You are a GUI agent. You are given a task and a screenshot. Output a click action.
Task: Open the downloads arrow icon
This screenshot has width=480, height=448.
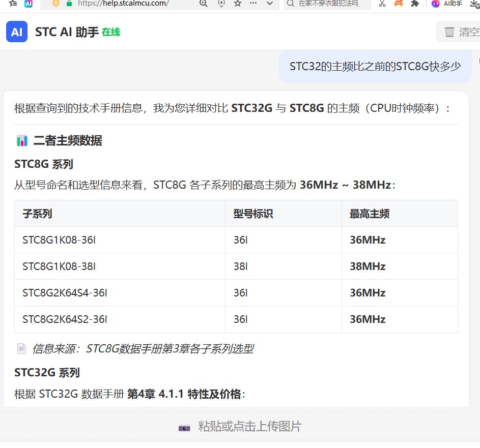click(475, 4)
